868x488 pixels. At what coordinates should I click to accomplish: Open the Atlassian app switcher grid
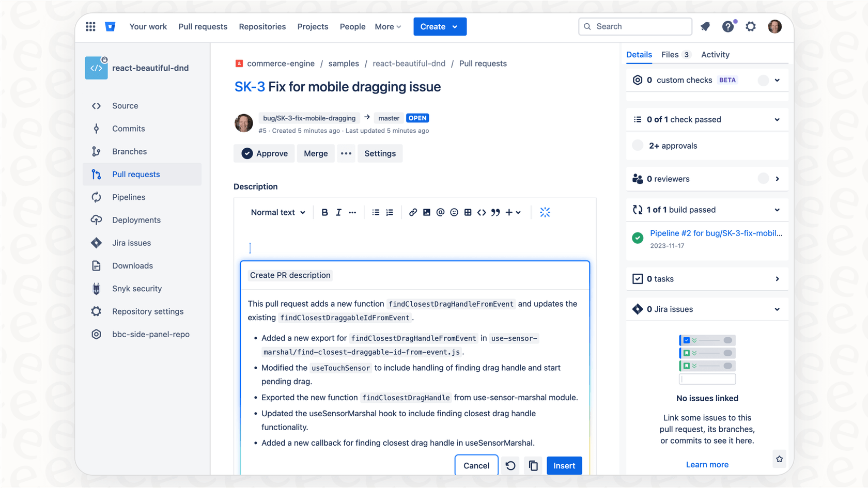[90, 26]
